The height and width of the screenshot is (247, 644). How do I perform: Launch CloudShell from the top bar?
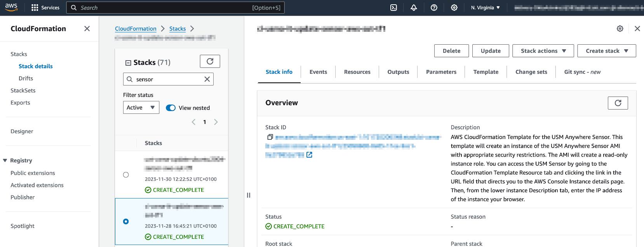tap(393, 8)
